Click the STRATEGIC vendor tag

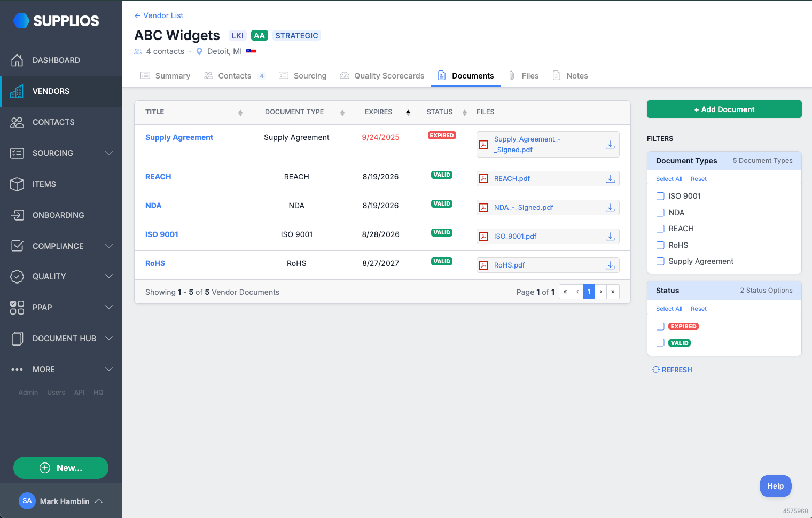pyautogui.click(x=296, y=36)
